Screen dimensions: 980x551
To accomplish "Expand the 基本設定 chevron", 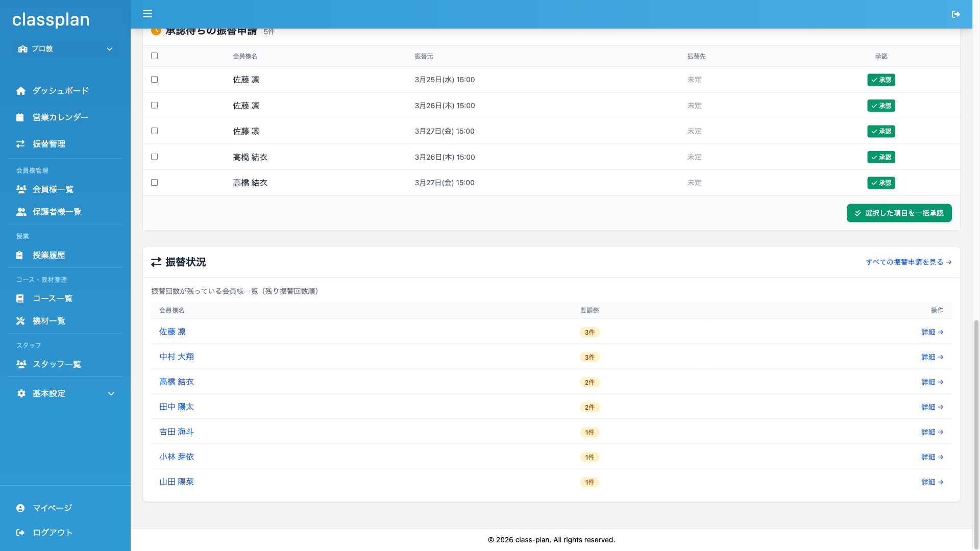I will pos(111,393).
